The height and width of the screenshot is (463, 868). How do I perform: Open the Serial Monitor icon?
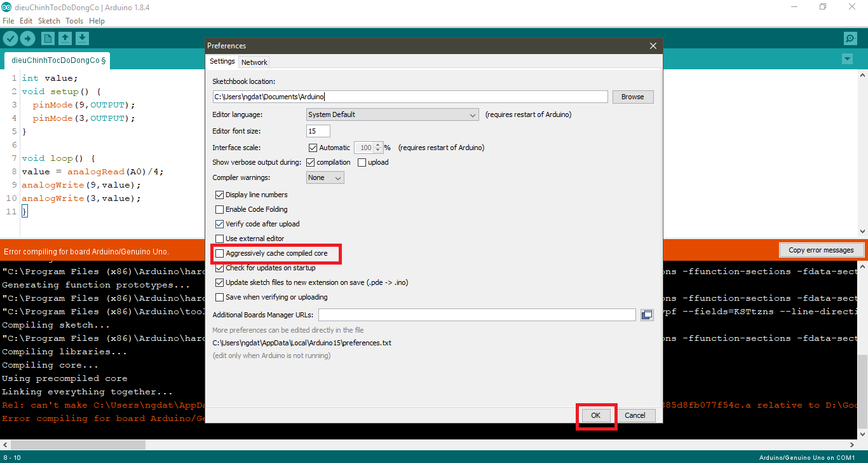tap(850, 38)
